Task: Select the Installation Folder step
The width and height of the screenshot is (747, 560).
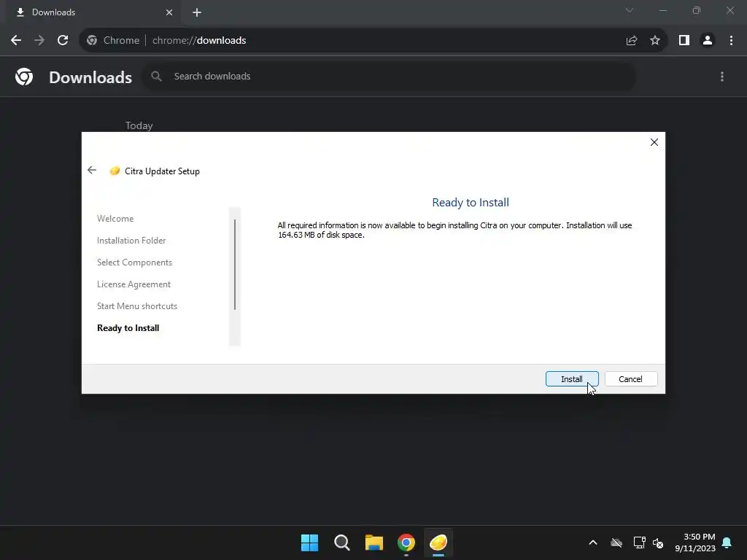Action: (131, 241)
